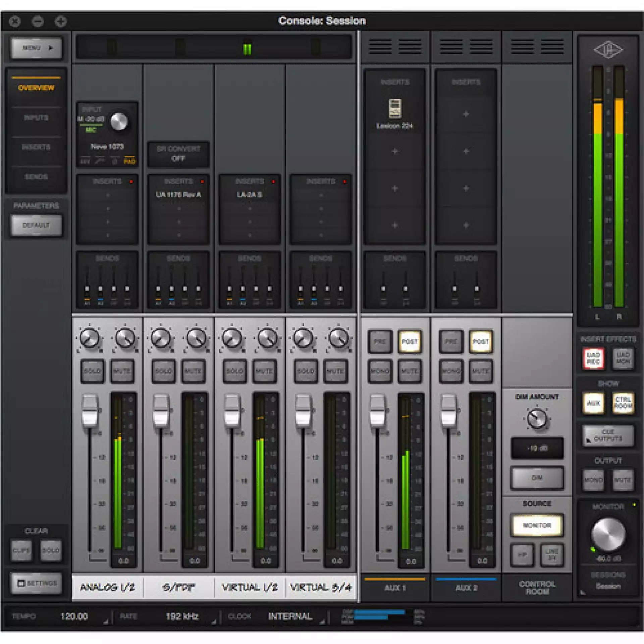Open the SETTINGS window

36,583
